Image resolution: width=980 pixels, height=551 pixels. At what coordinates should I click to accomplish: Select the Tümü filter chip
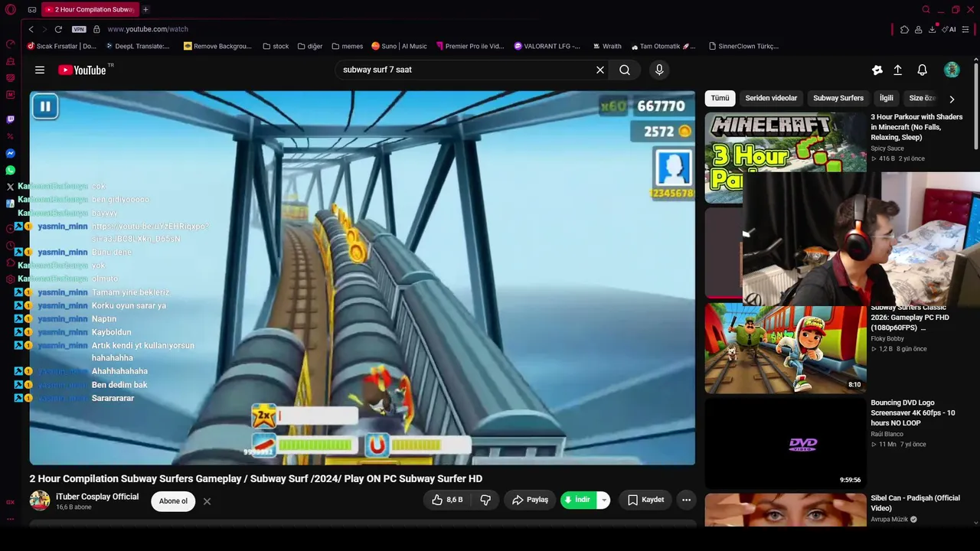(720, 98)
